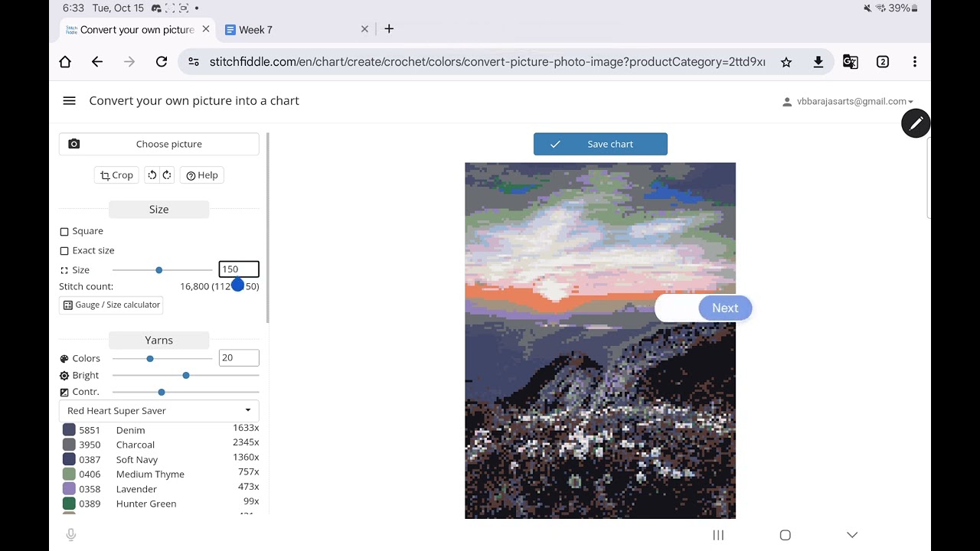Bookmark page with star icon

click(x=786, y=62)
